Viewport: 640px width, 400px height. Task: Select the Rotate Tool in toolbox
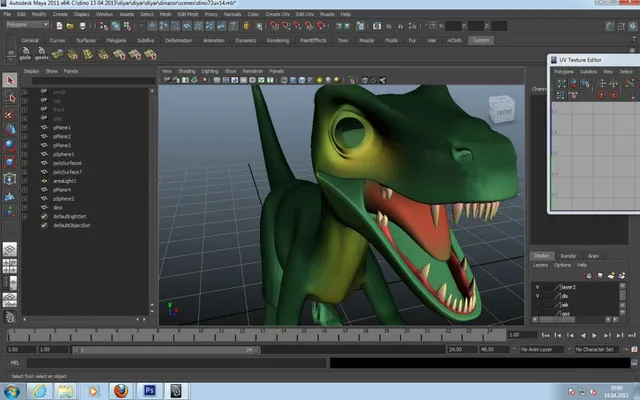10,146
